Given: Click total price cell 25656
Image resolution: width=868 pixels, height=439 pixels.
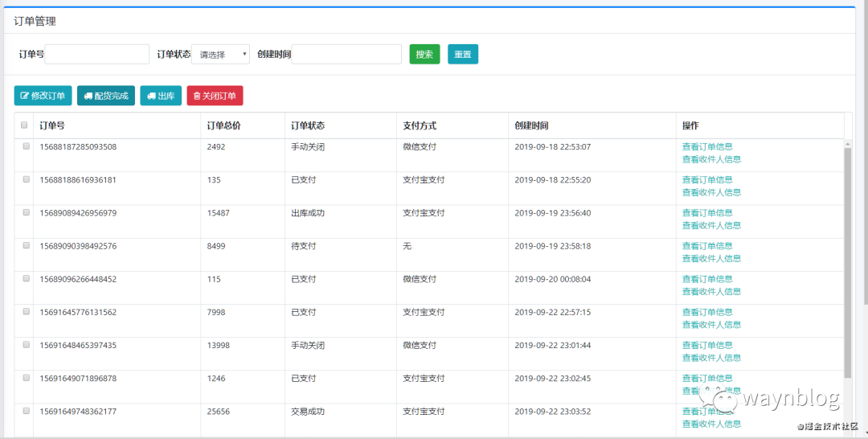Looking at the screenshot, I should click(x=218, y=412).
